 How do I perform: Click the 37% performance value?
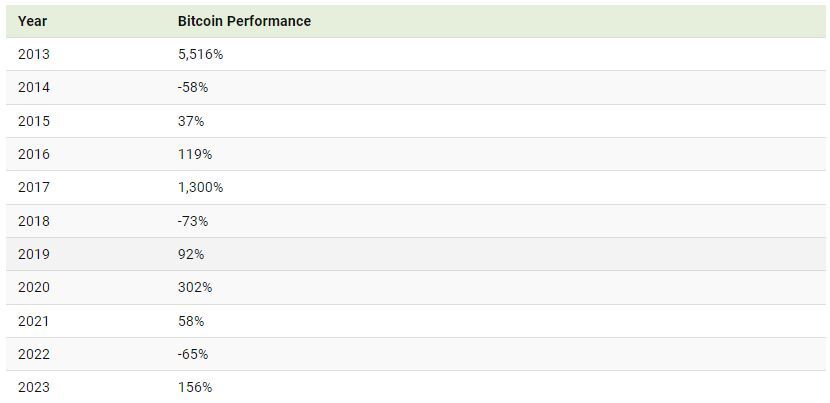pyautogui.click(x=191, y=121)
